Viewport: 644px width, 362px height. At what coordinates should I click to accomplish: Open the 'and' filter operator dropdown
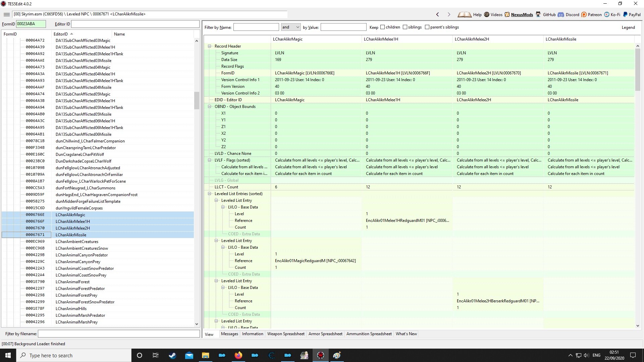coord(291,27)
